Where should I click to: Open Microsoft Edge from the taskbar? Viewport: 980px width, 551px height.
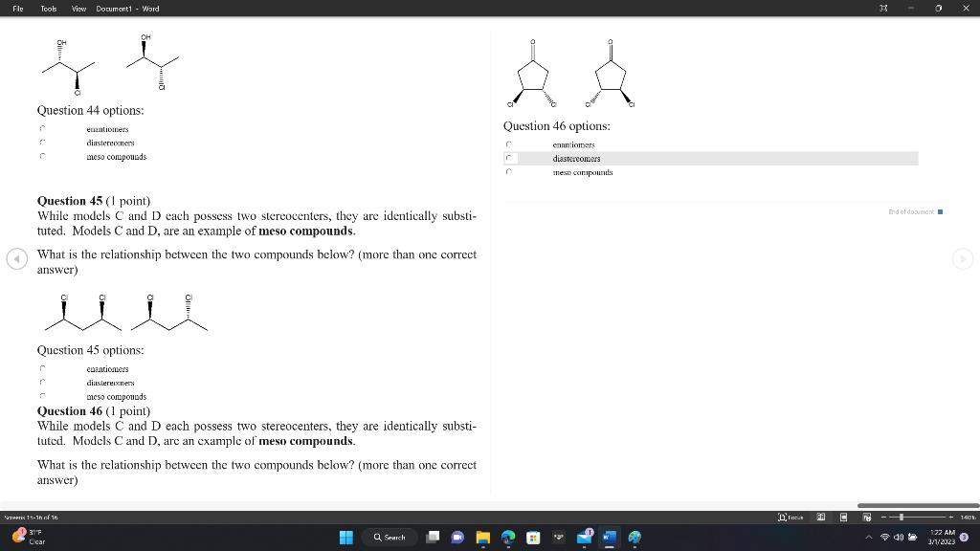508,537
